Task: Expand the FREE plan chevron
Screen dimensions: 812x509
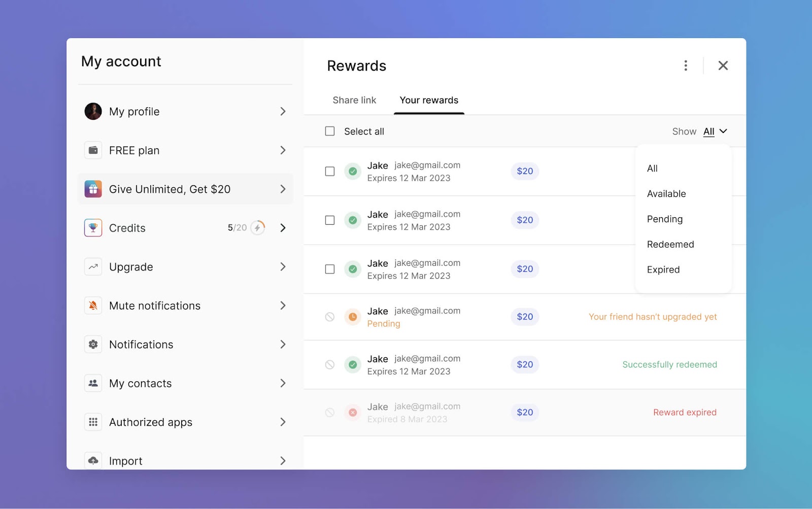Action: [x=283, y=150]
